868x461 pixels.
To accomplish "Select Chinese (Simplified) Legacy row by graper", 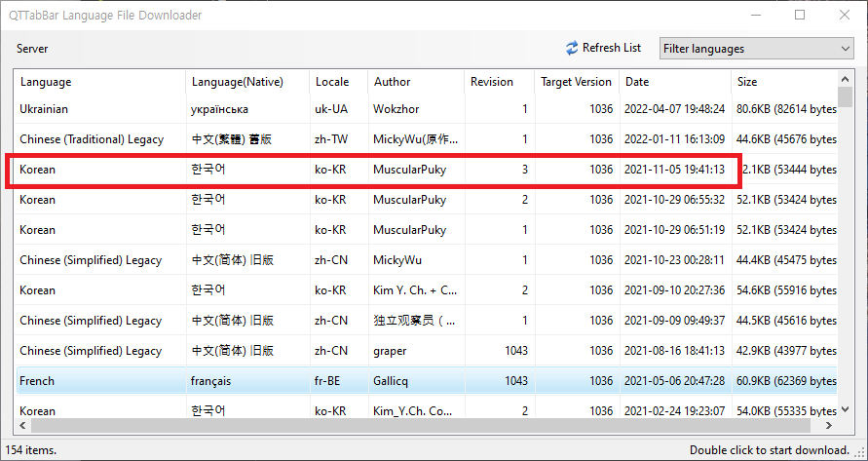I will [x=426, y=351].
